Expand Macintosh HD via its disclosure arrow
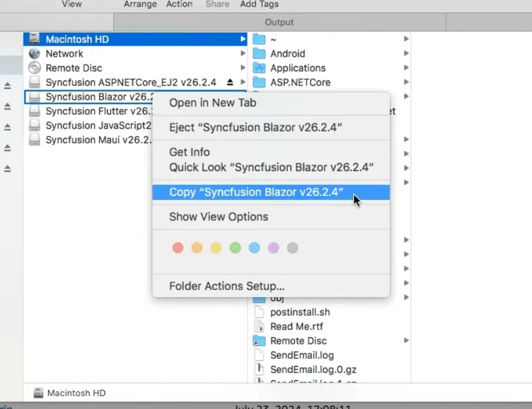The width and height of the screenshot is (532, 409). pos(242,39)
